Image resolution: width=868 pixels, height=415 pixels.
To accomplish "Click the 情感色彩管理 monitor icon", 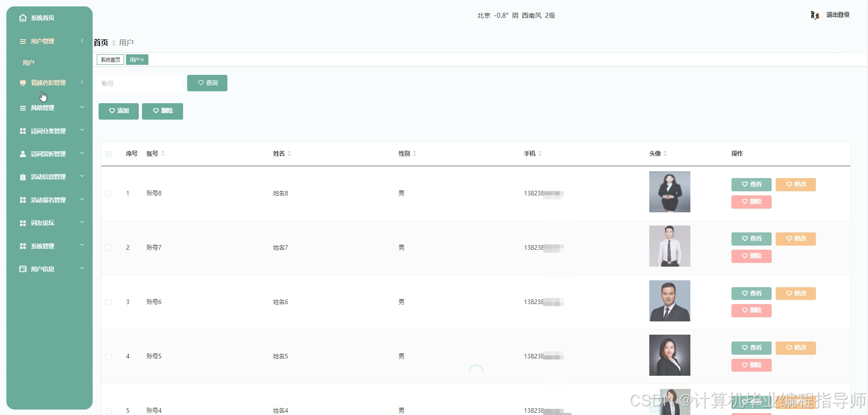I will [x=23, y=83].
